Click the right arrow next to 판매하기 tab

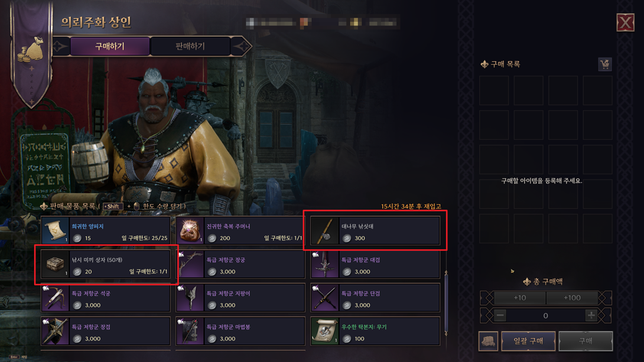(242, 47)
